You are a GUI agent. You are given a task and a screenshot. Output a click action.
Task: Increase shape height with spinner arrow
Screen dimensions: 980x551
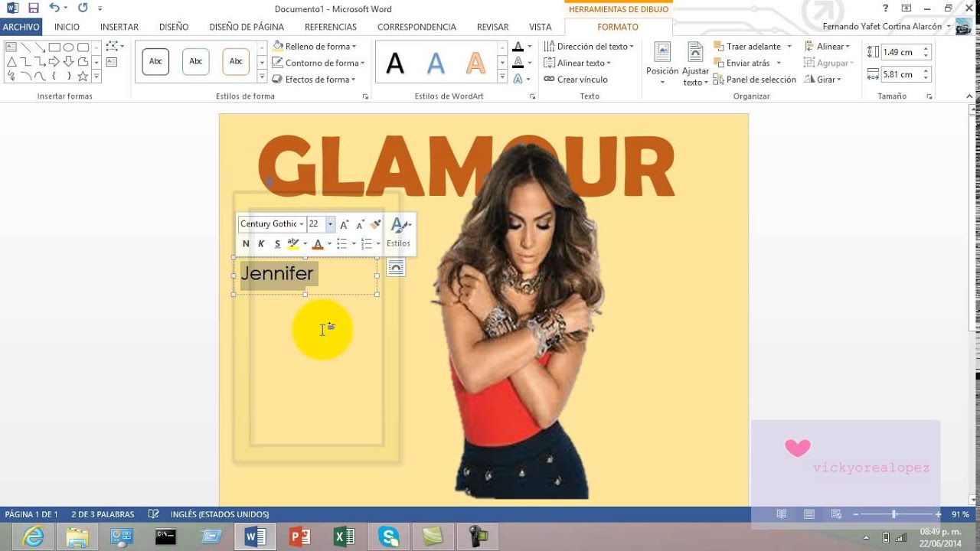[926, 49]
